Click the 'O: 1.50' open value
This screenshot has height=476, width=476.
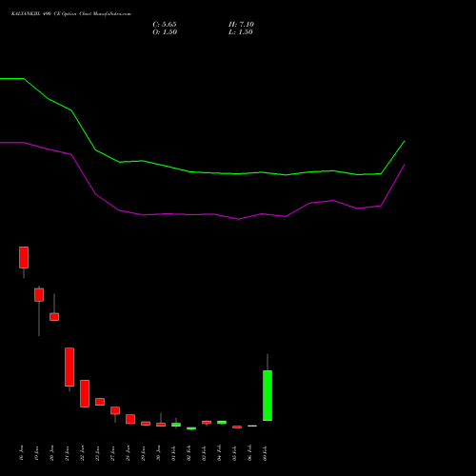pyautogui.click(x=165, y=32)
